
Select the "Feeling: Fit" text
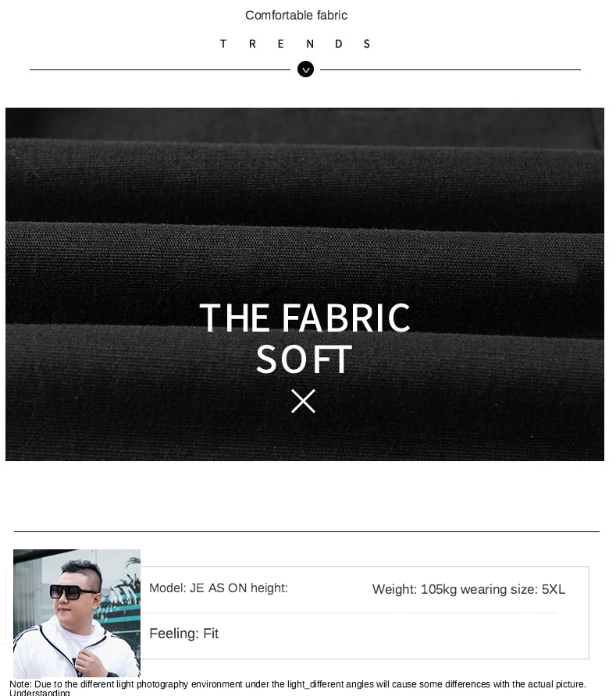click(x=184, y=634)
